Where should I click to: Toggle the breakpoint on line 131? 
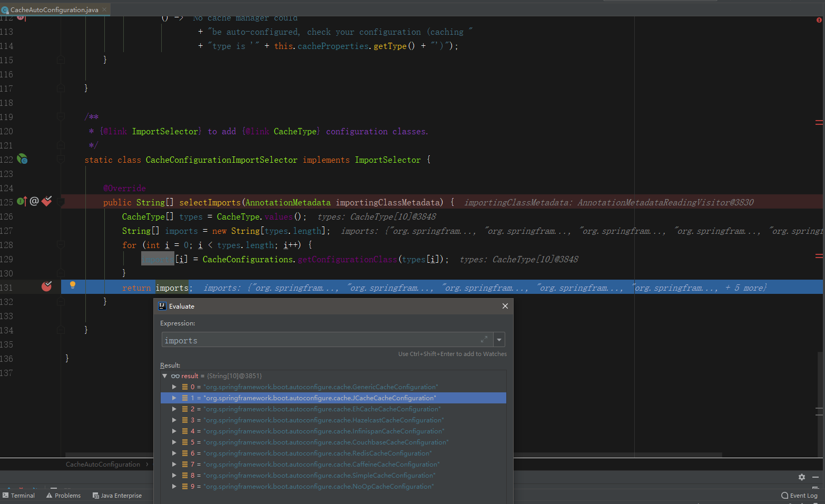click(x=46, y=286)
